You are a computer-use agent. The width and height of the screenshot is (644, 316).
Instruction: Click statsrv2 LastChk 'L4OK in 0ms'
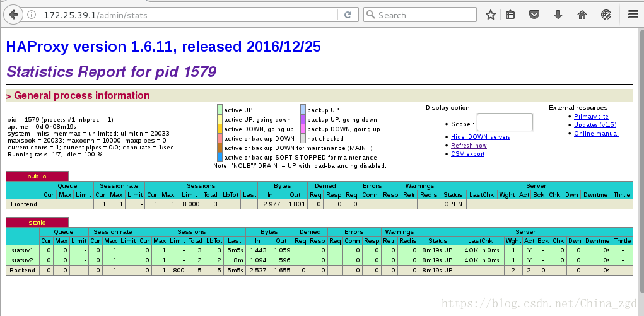tap(480, 260)
